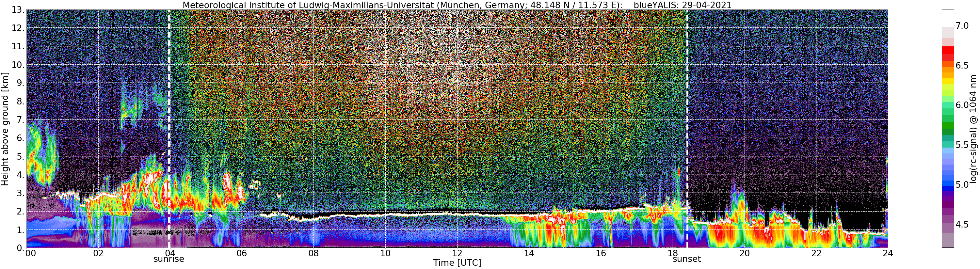The height and width of the screenshot is (269, 980).
Task: Click the '5.5' colorbar tick label
Action: coord(962,145)
